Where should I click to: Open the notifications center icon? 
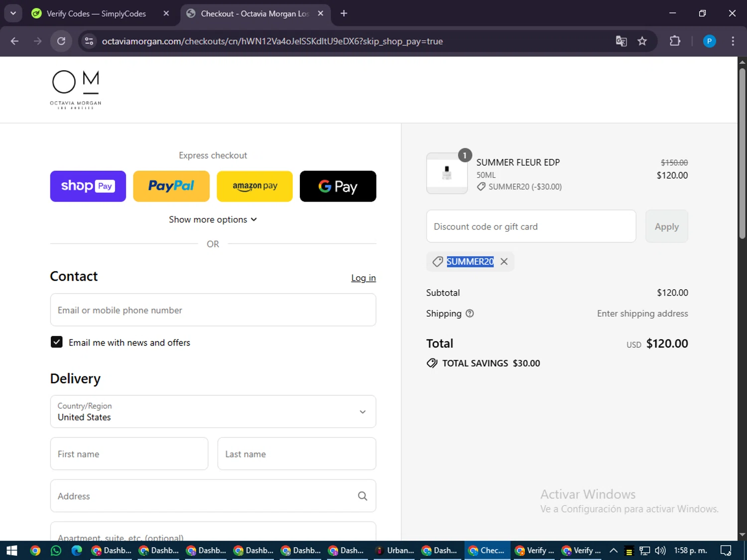coord(726,551)
